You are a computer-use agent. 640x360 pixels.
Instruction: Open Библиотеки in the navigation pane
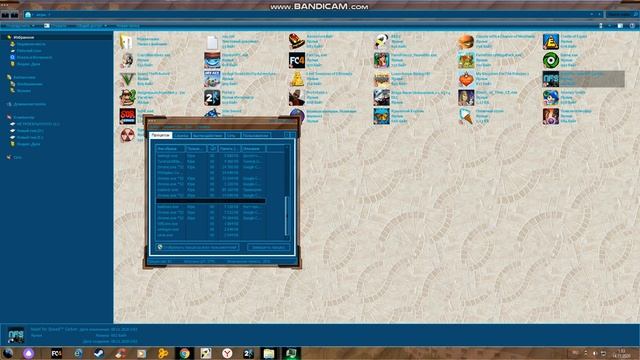(x=24, y=77)
